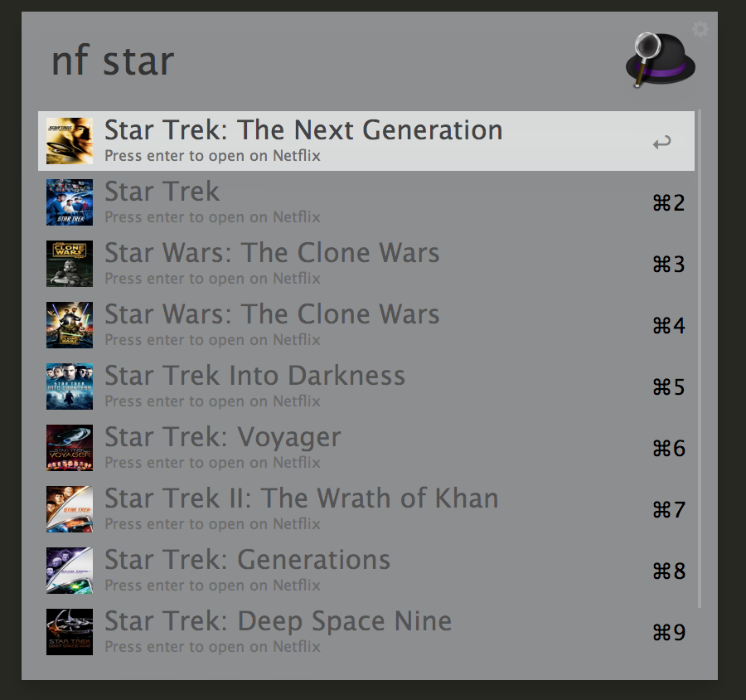Choose the Star Trek Into Darkness title
Viewport: 746px width, 700px height.
tap(254, 376)
